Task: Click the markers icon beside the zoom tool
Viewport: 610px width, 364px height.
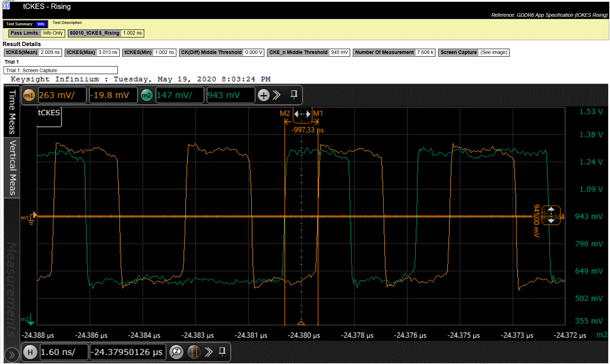Action: (194, 352)
